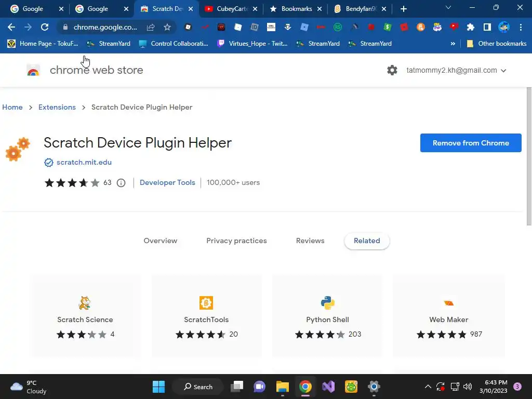Click the share page icon in address bar

click(x=151, y=27)
